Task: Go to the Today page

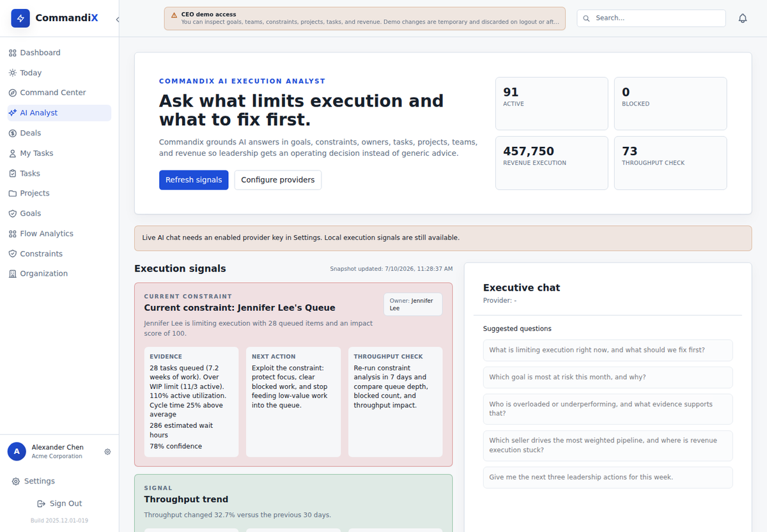Action: [59, 73]
